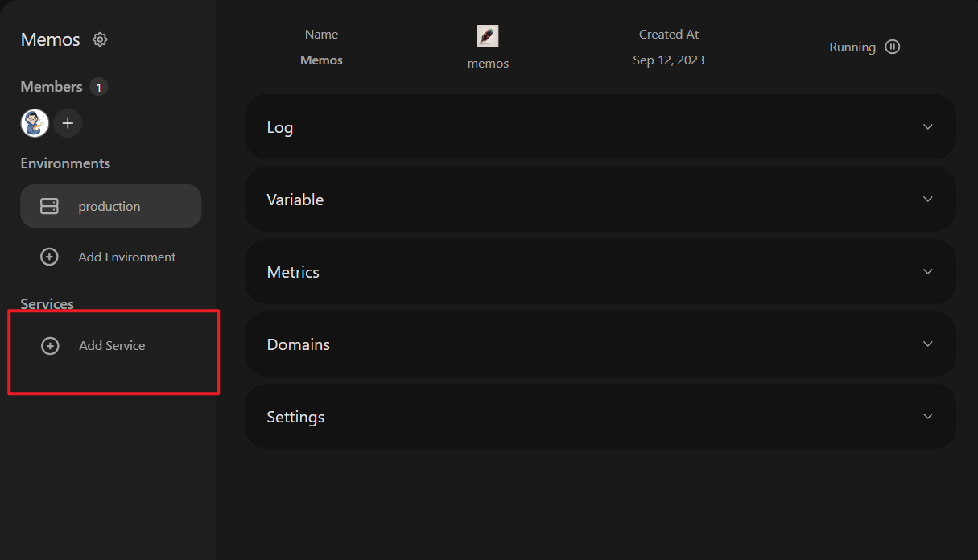
Task: Click the memos feather service icon
Action: click(x=488, y=35)
